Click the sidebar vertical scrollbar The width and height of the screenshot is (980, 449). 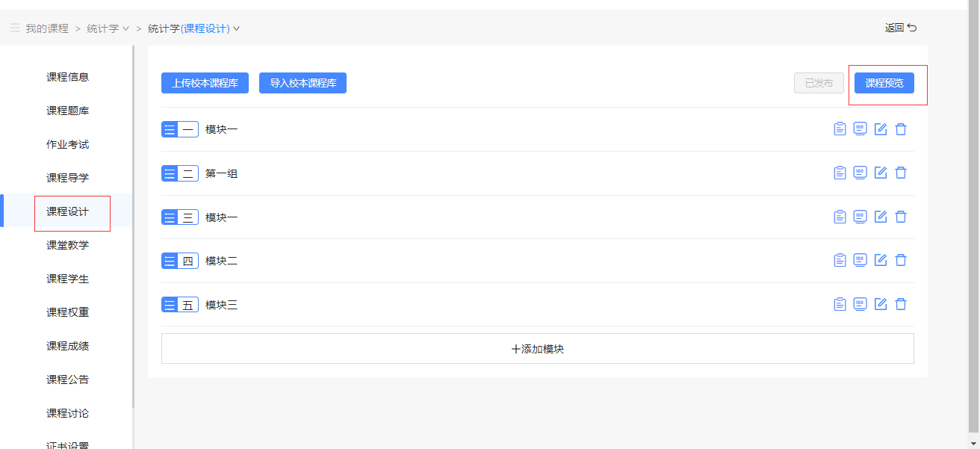(x=133, y=226)
